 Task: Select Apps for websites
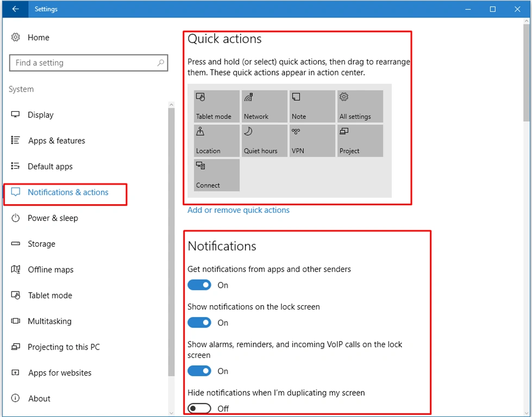tap(60, 372)
